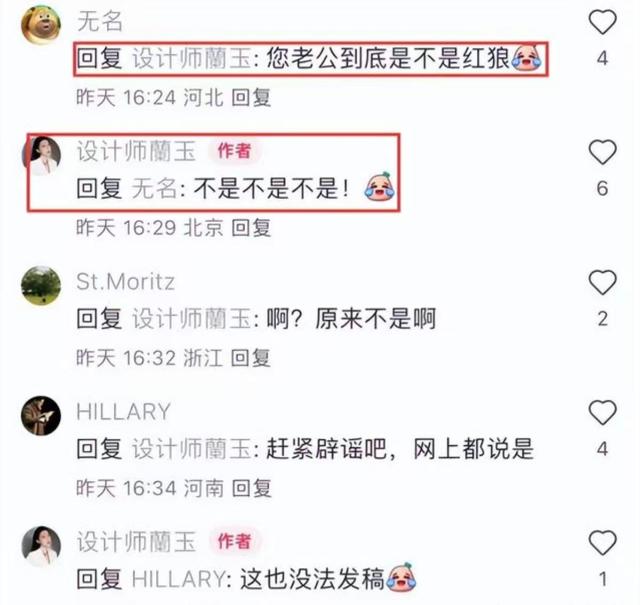Tap heart on St.Moritz's comment
Viewport: 640px width, 605px height.
602,282
